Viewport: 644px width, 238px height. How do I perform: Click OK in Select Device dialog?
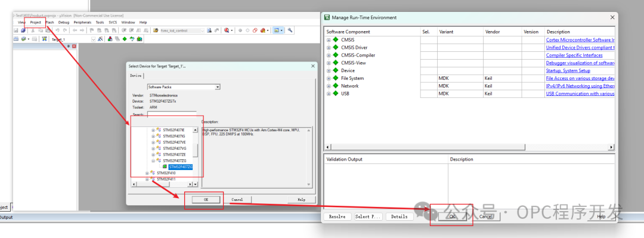tap(206, 199)
